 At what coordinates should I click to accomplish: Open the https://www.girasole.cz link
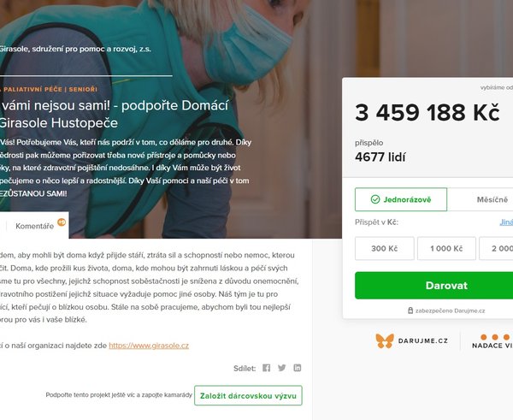pyautogui.click(x=149, y=346)
